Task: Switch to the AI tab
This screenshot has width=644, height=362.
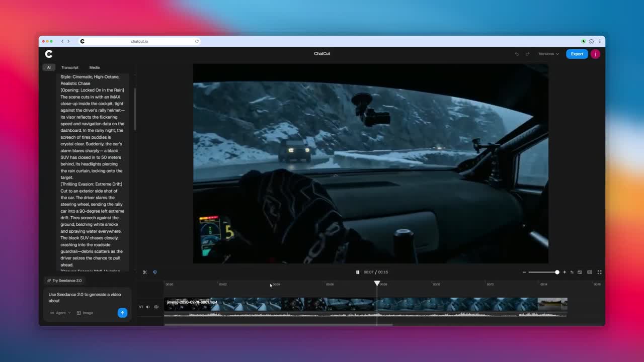Action: (49, 67)
